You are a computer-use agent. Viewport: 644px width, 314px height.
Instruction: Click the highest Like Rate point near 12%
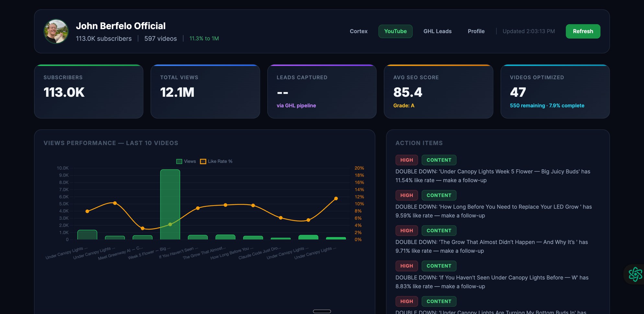pos(336,198)
